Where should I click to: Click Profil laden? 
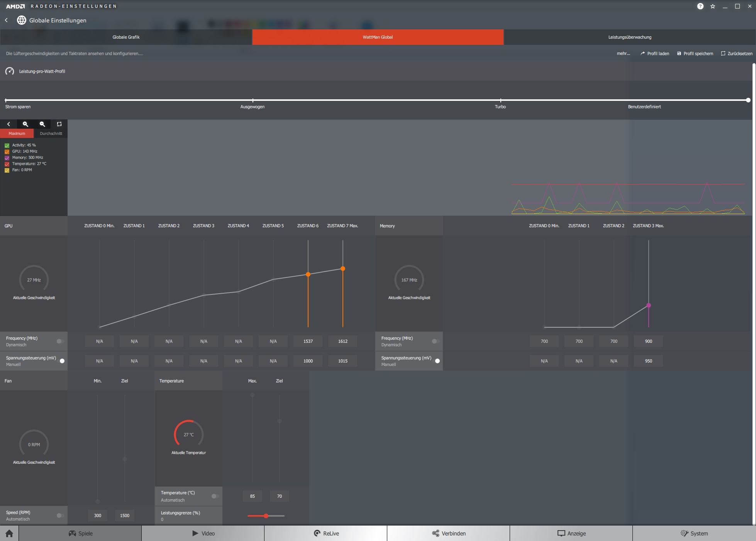654,53
